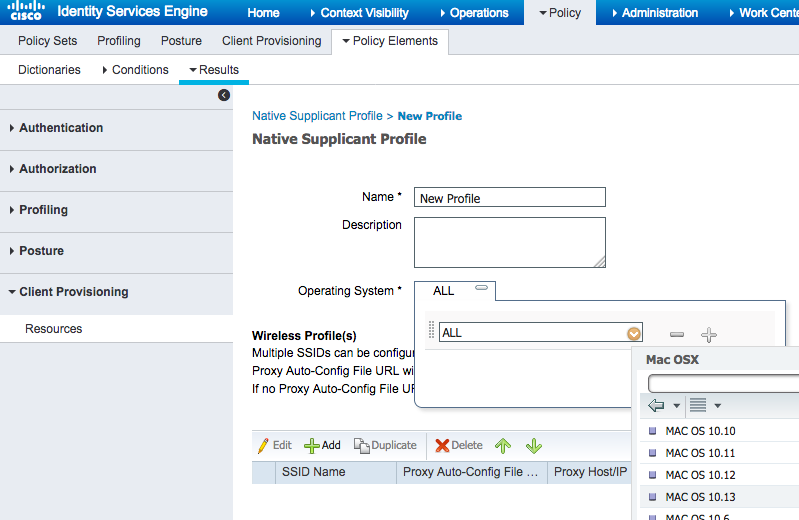Click into the Description text area
This screenshot has height=520, width=799.
(510, 243)
